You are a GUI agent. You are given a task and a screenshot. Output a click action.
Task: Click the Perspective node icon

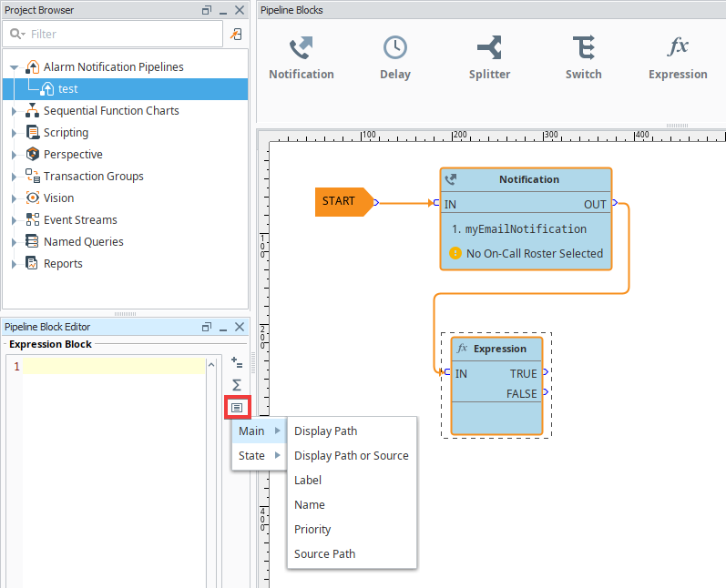pos(33,154)
